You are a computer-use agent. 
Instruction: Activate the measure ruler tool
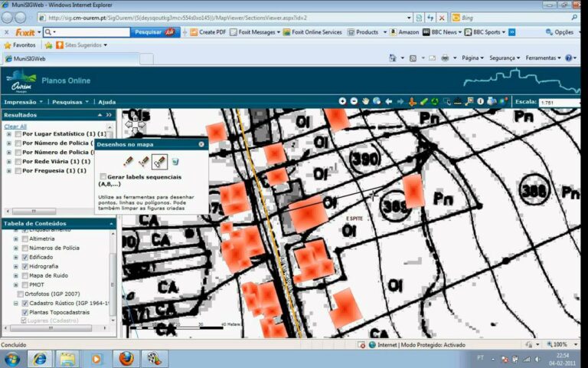click(x=458, y=101)
